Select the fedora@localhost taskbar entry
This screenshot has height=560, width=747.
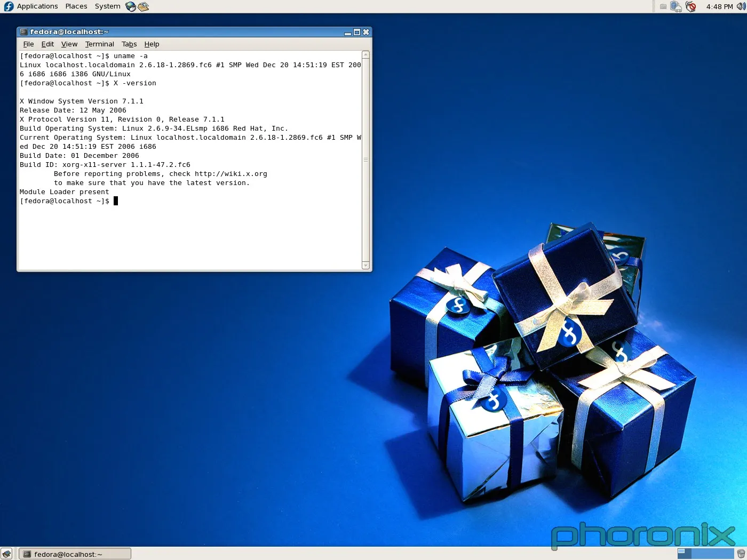75,554
